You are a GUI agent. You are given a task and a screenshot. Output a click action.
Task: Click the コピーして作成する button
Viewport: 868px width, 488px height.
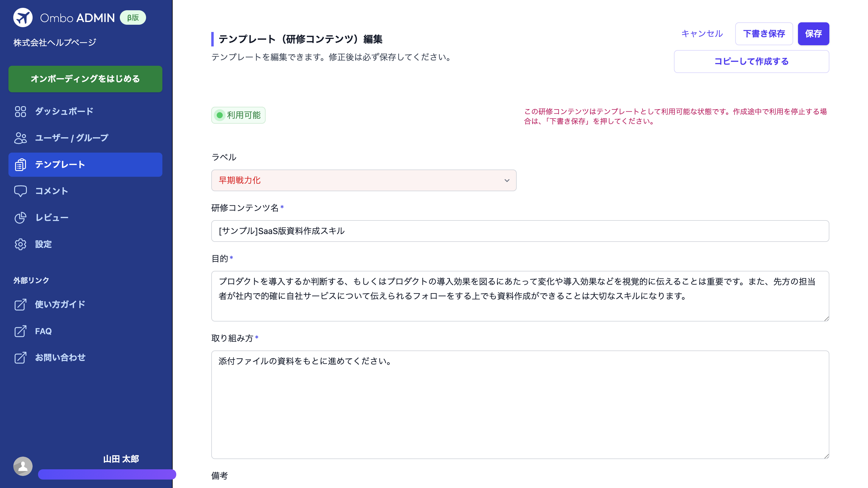pyautogui.click(x=752, y=62)
